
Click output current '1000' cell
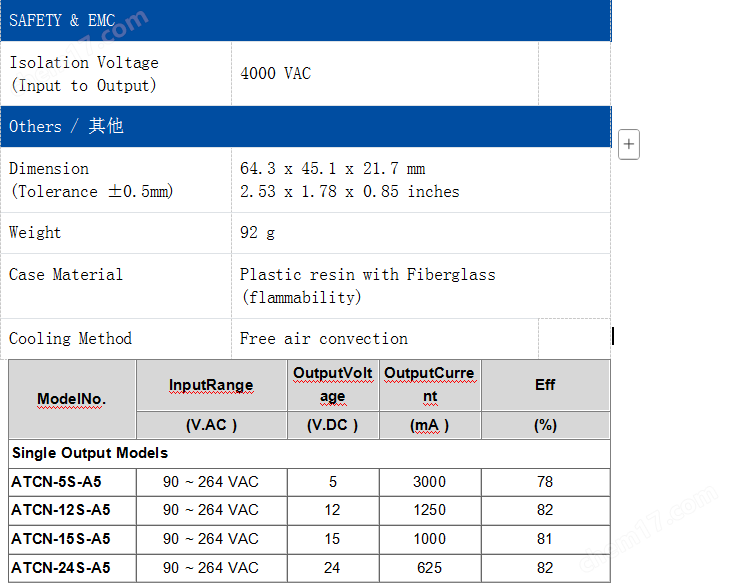tap(430, 539)
